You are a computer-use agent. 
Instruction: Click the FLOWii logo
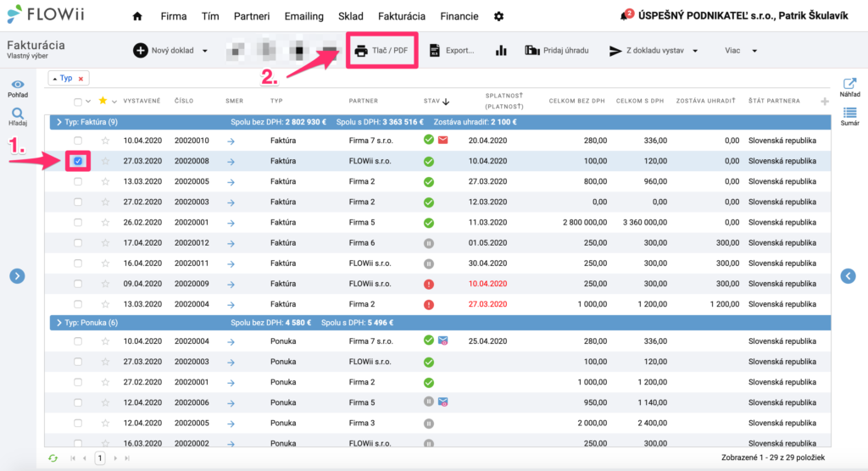point(46,14)
